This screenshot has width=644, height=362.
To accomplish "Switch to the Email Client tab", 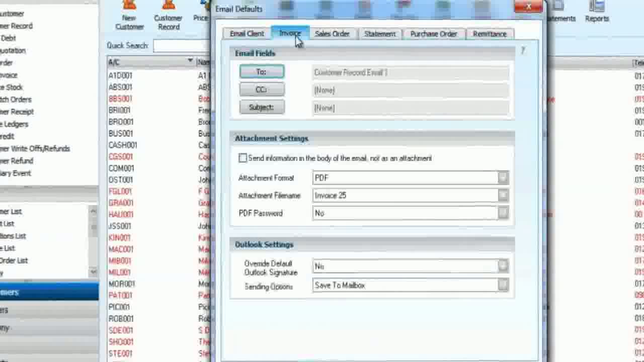I will click(247, 34).
